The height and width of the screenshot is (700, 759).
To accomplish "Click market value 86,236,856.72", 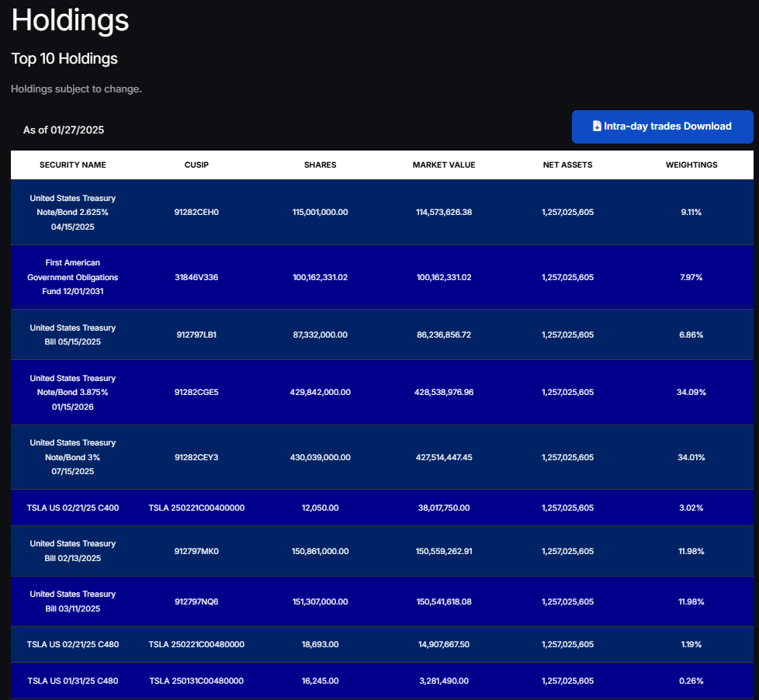I will click(x=444, y=334).
